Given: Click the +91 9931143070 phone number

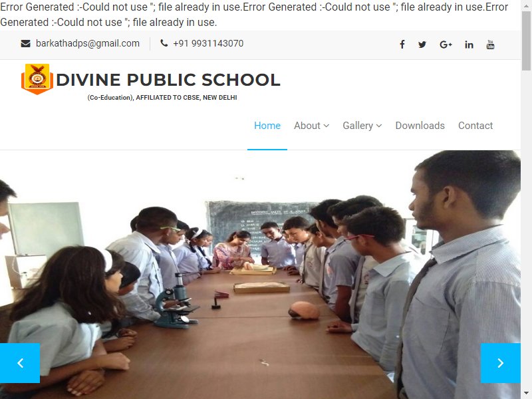Looking at the screenshot, I should coord(208,43).
